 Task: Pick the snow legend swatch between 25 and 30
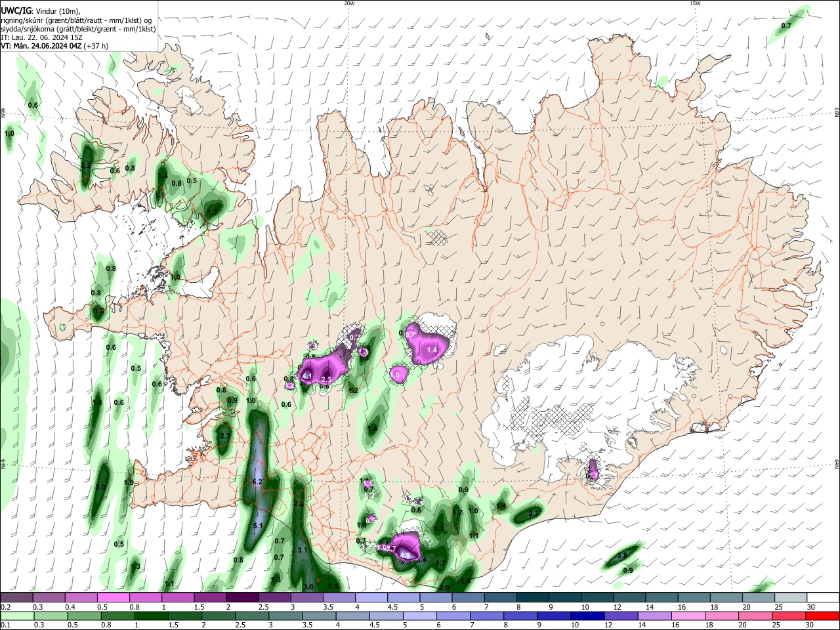point(791,598)
